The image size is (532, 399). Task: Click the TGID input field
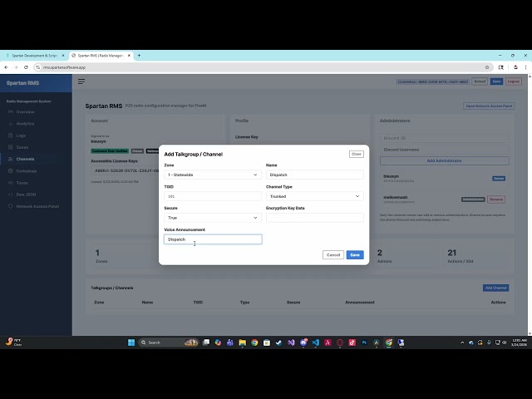point(213,196)
